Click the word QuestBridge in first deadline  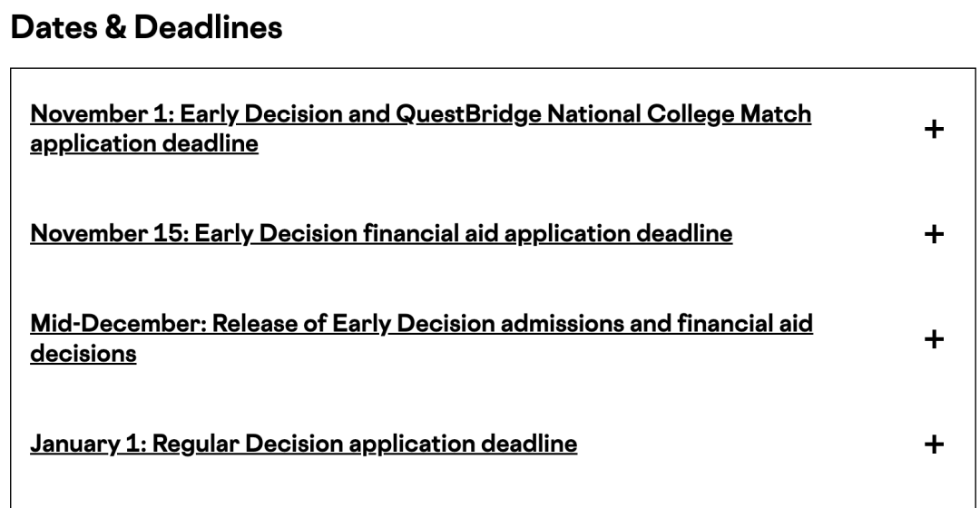(468, 114)
